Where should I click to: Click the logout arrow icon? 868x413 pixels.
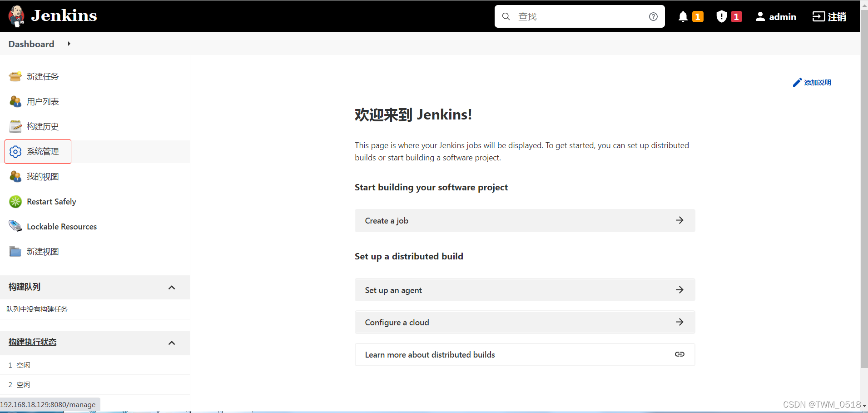coord(818,17)
